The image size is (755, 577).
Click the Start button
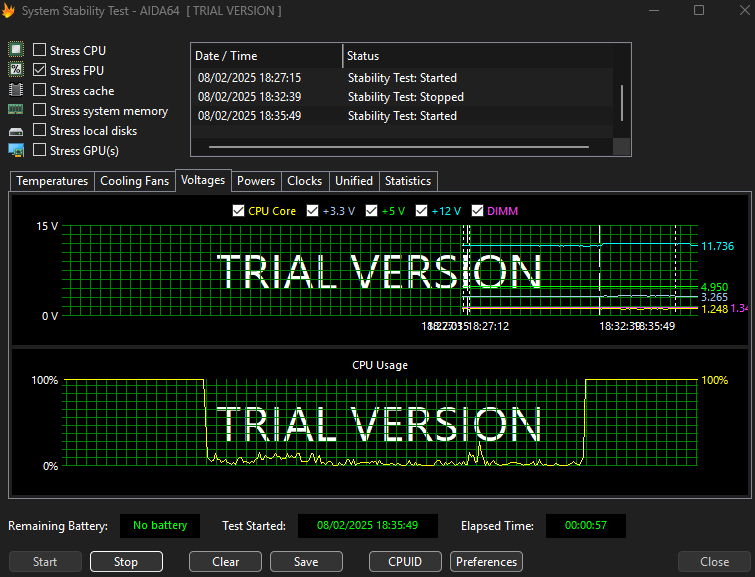point(45,562)
